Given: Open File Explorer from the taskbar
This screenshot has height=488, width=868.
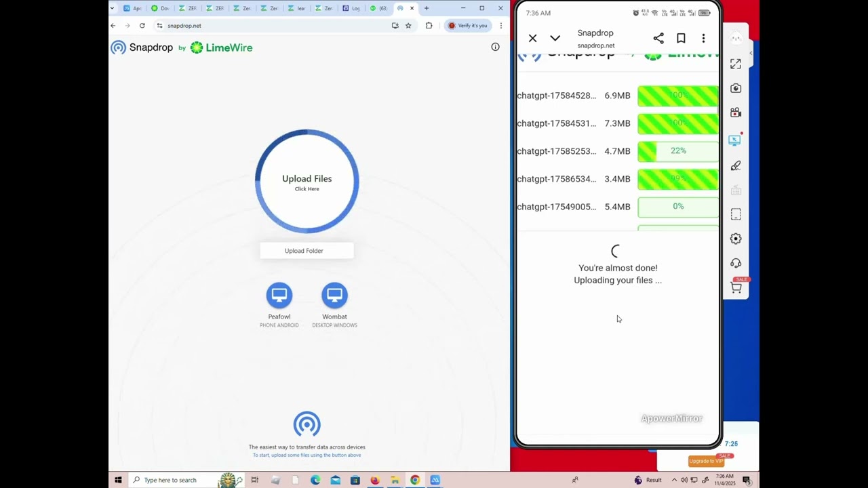Looking at the screenshot, I should tap(395, 480).
